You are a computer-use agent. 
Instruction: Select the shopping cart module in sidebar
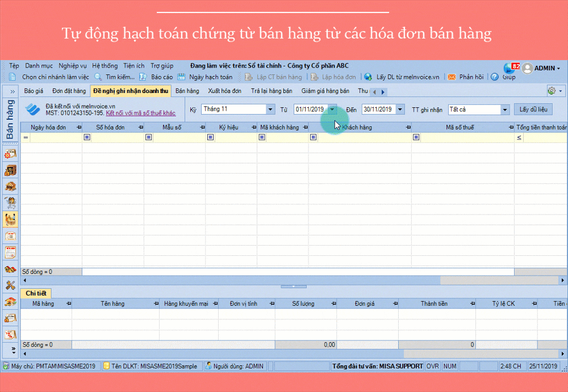(x=10, y=201)
